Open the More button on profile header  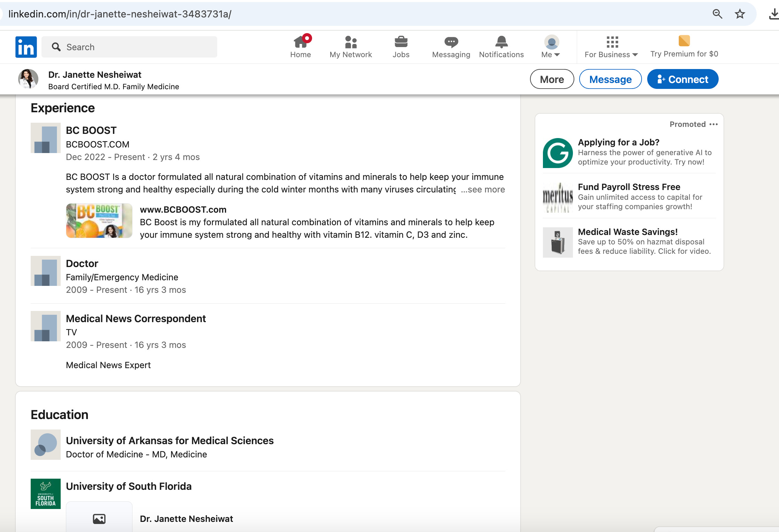point(552,79)
